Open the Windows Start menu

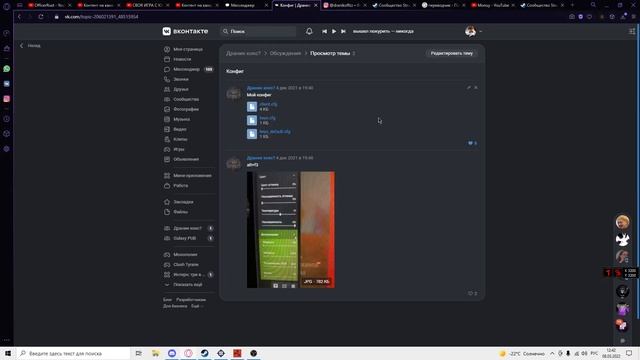[x=8, y=353]
